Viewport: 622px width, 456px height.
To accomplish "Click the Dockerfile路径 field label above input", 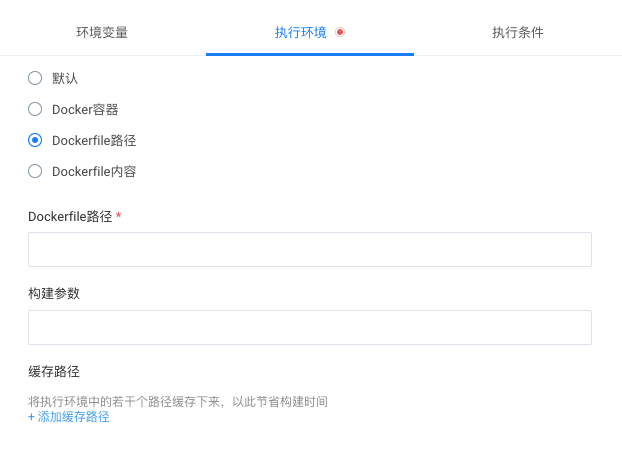I will [70, 216].
